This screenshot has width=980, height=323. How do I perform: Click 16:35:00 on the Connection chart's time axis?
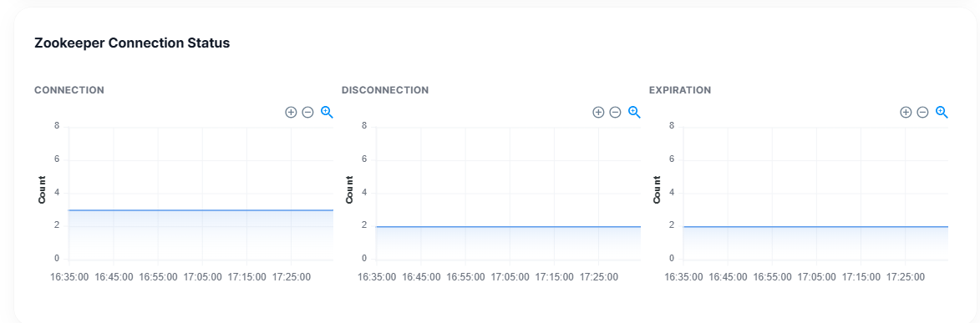pyautogui.click(x=69, y=277)
